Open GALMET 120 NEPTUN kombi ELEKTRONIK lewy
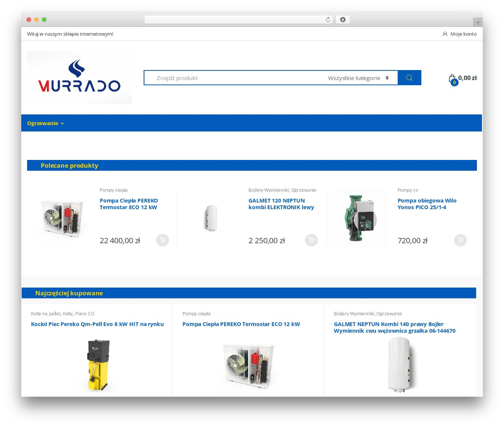504x427 pixels. click(281, 204)
